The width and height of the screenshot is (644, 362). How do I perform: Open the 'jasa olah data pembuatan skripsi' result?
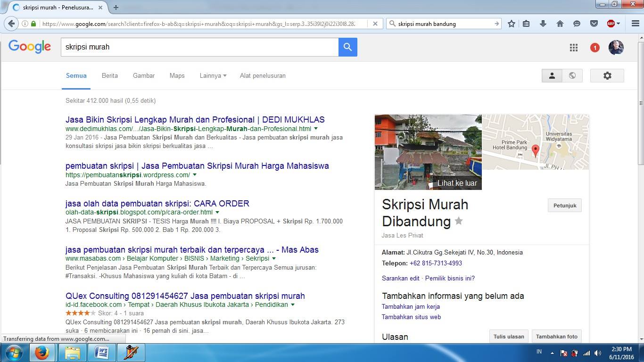coord(157,204)
